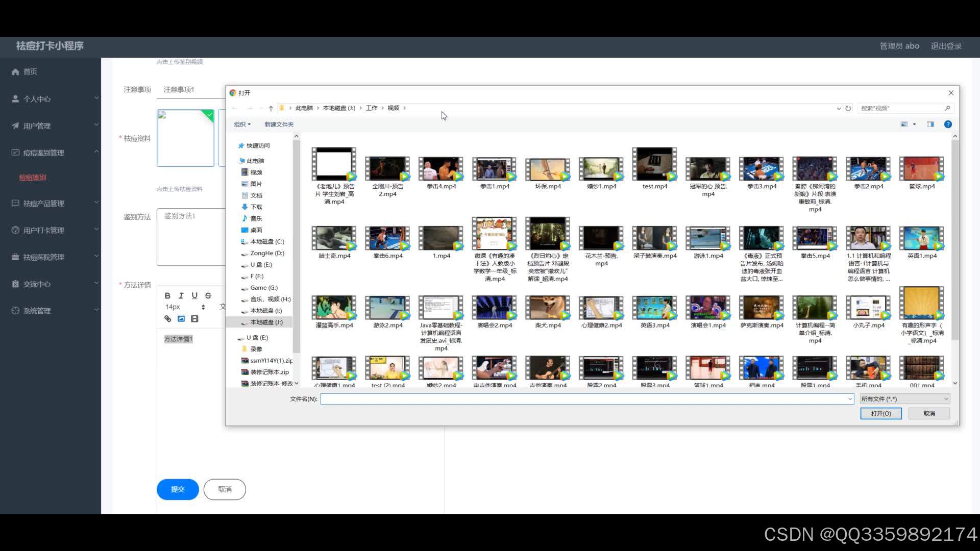The width and height of the screenshot is (980, 551).
Task: Open the 组织 dropdown menu
Action: coord(242,124)
